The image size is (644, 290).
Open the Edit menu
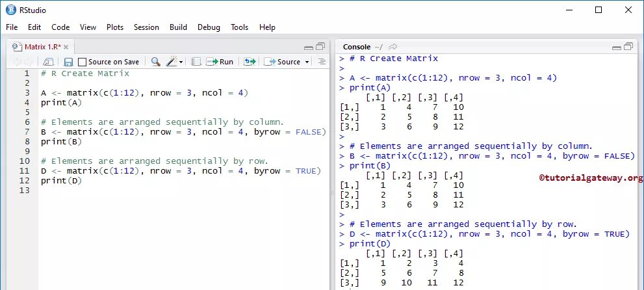coord(34,27)
